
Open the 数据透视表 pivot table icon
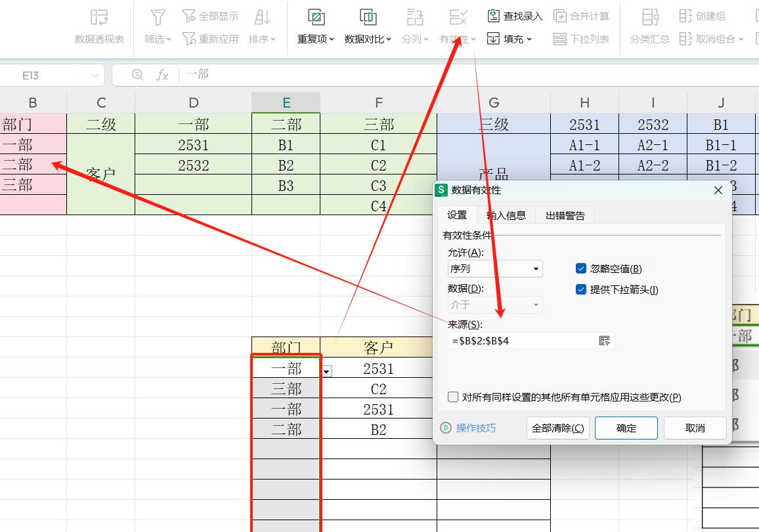[x=99, y=18]
